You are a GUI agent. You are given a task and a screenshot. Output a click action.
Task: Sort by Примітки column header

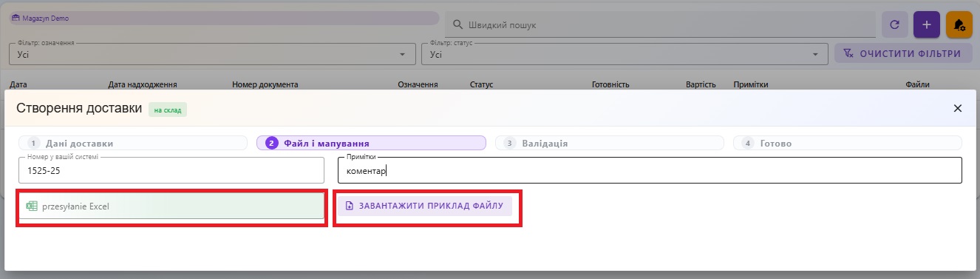751,85
